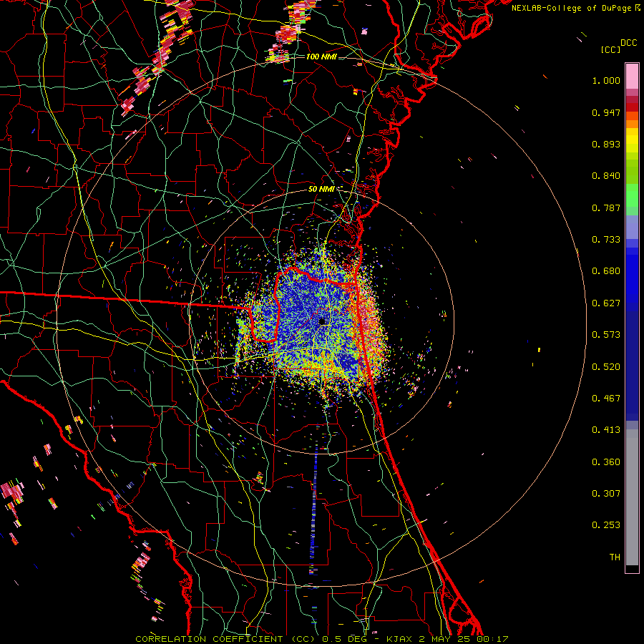Click the 0.573 legend value
The image size is (644, 644).
pyautogui.click(x=606, y=335)
